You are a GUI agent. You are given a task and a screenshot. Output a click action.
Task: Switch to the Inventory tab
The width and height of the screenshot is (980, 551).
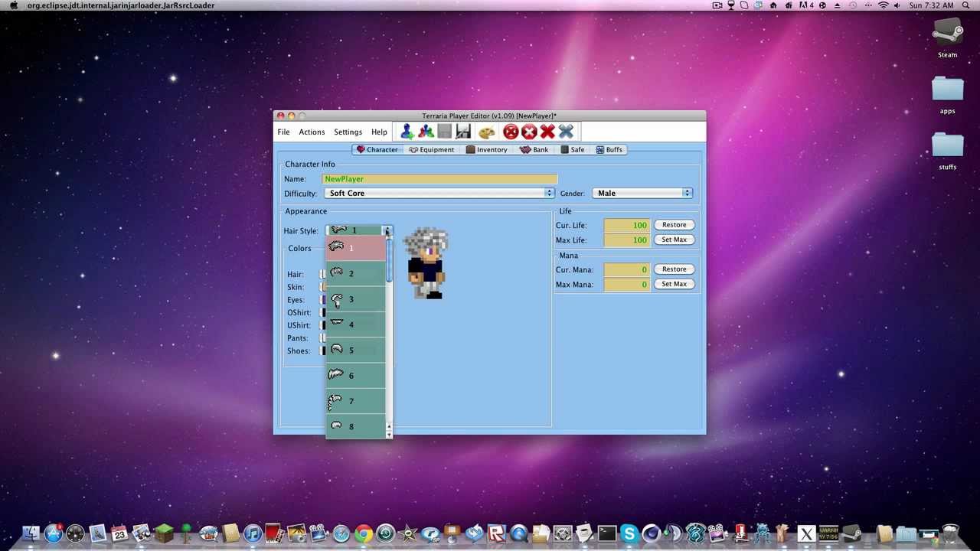point(486,150)
